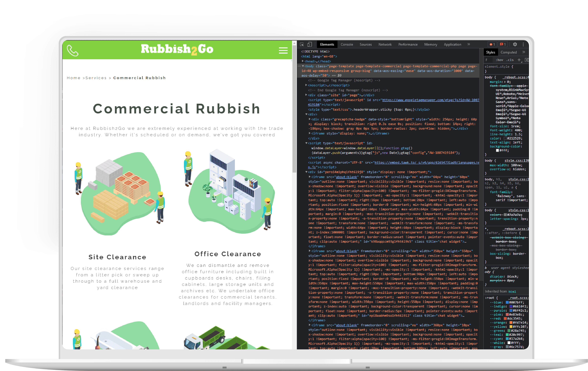Click the red error count badge
The height and width of the screenshot is (371, 588).
tap(492, 44)
